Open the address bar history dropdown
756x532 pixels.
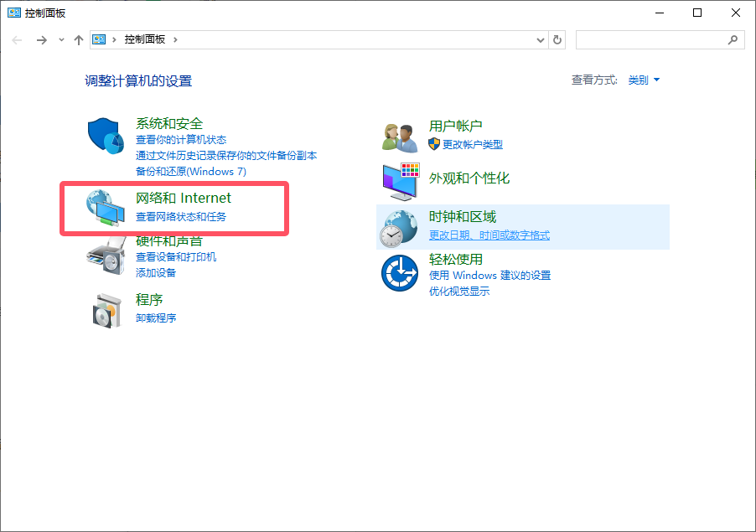pyautogui.click(x=541, y=39)
